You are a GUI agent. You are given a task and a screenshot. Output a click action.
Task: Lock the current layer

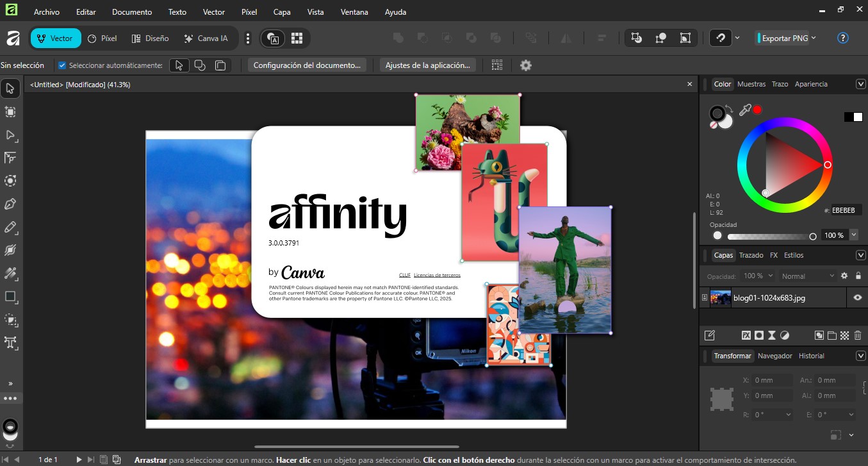point(858,276)
